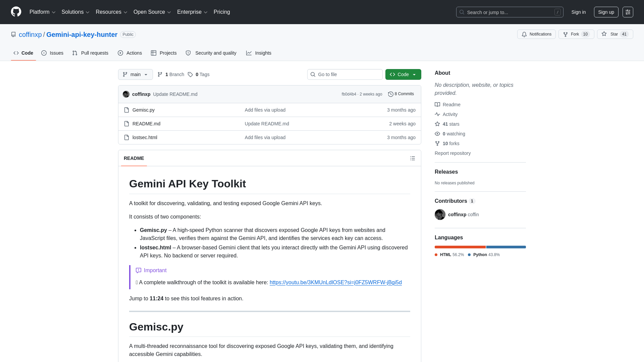This screenshot has width=644, height=362.
Task: Expand the Enterprise menu
Action: point(192,12)
